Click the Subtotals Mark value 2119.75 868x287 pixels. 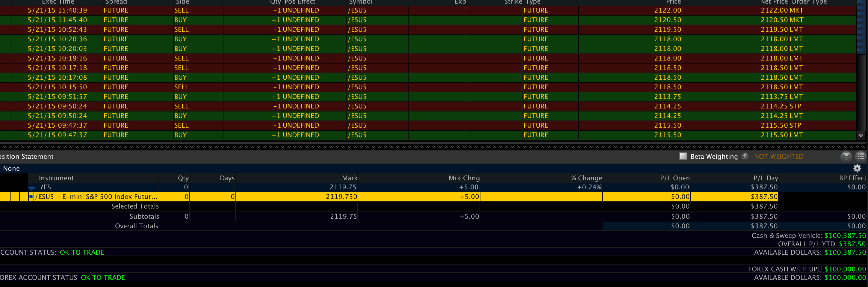coord(343,216)
